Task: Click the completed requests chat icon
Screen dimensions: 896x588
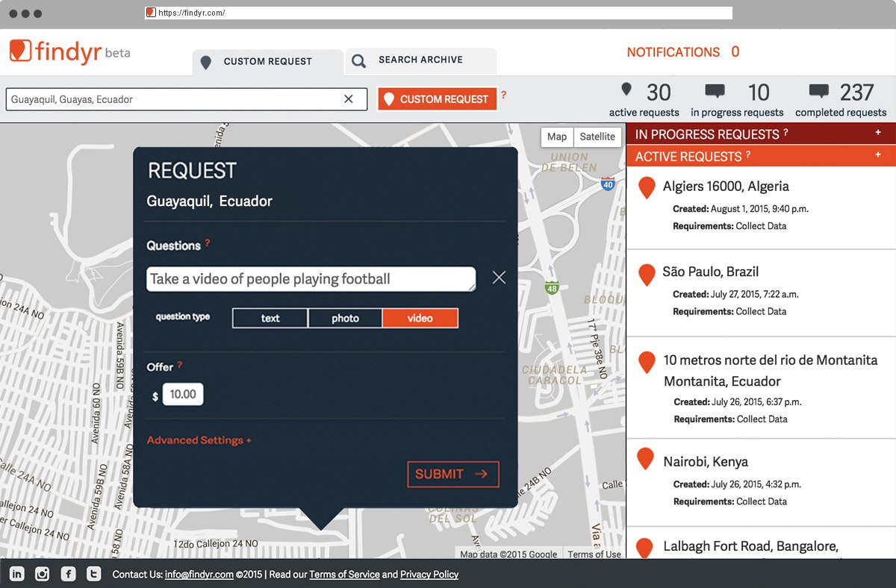Action: click(819, 92)
